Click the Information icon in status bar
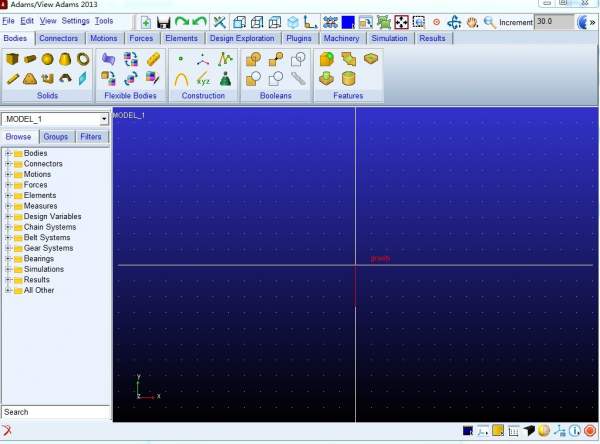Image resolution: width=600 pixels, height=444 pixels. coord(575,431)
